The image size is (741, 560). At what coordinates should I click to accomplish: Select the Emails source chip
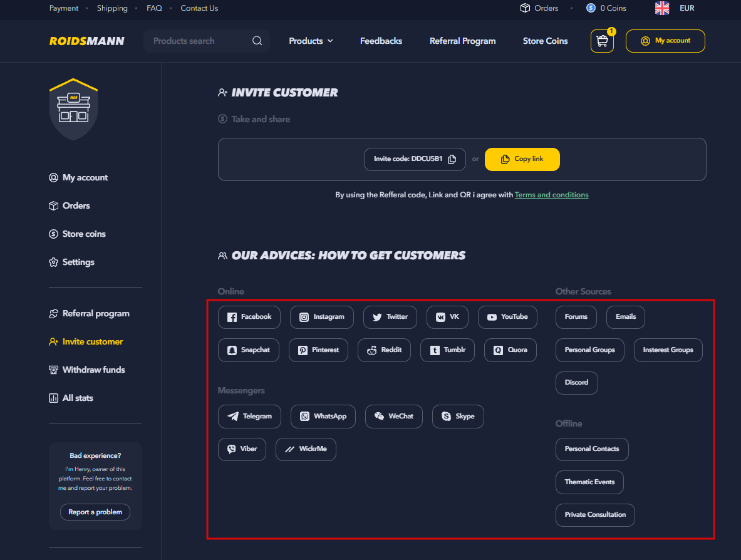(626, 317)
